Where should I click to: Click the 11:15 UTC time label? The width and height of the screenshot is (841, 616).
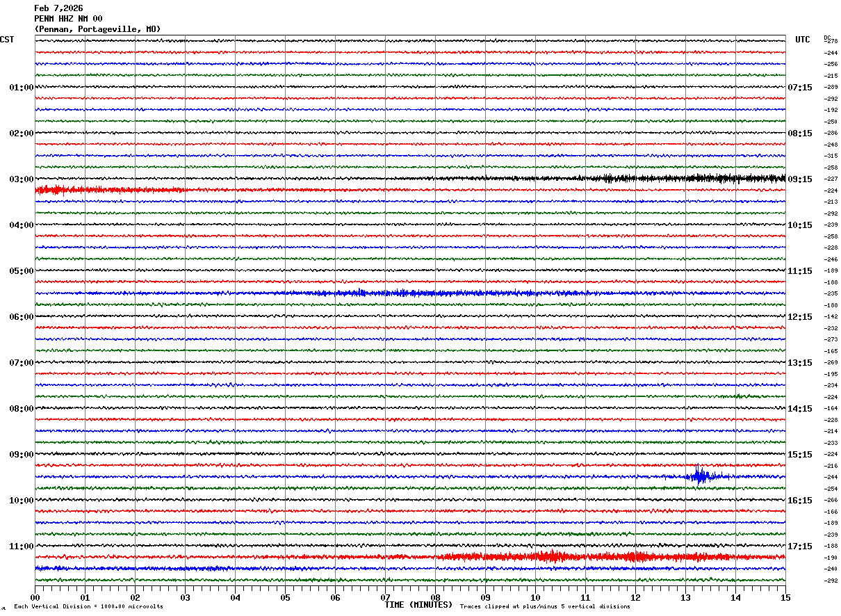[x=799, y=271]
